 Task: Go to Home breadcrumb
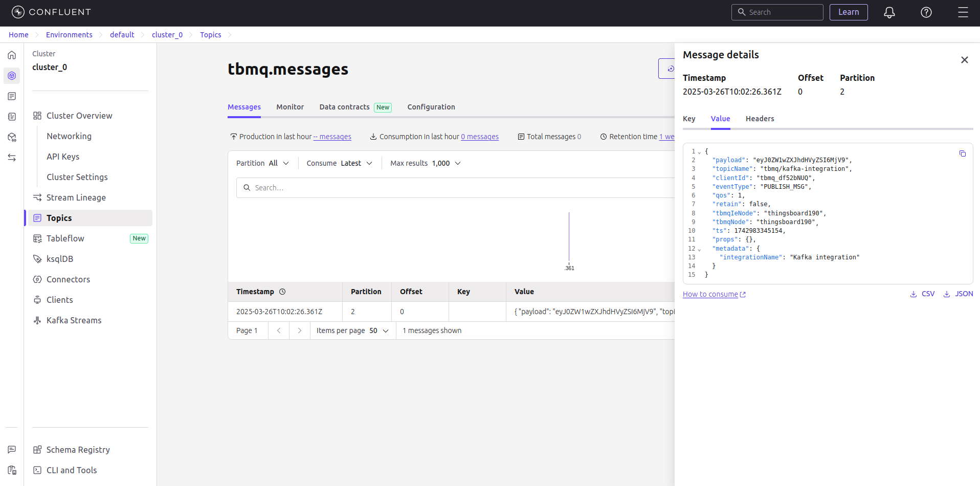click(x=18, y=35)
